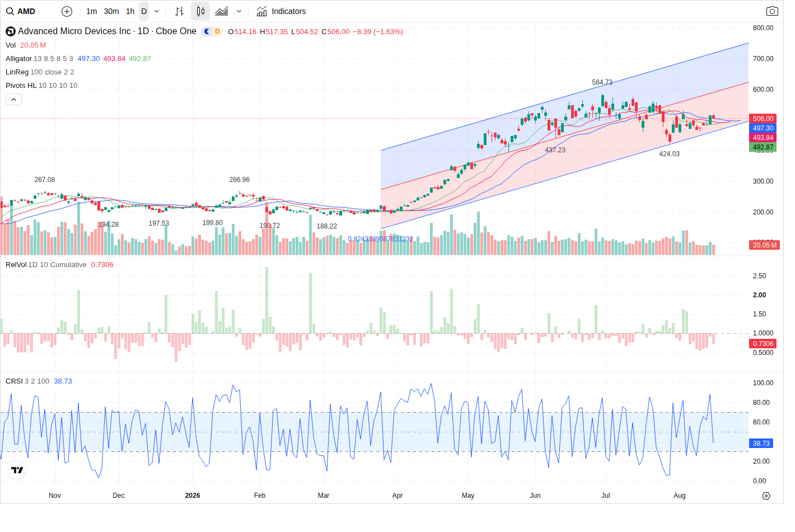
Task: Click the Aug label on time axis
Action: (x=680, y=496)
